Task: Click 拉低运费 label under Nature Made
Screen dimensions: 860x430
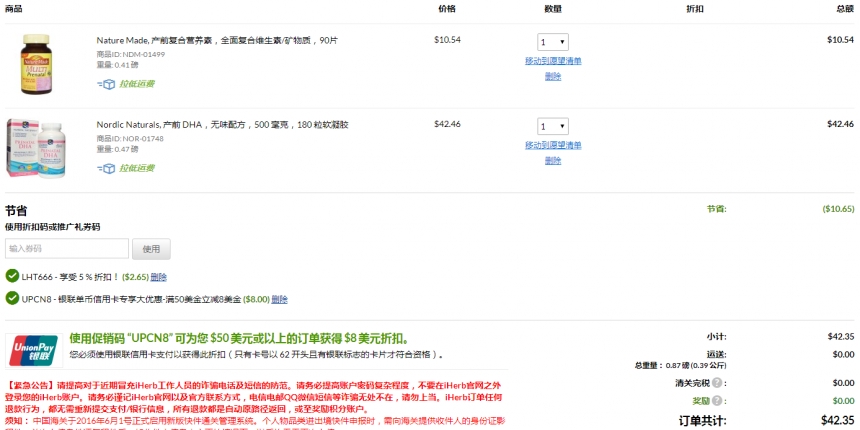Action: [x=137, y=84]
